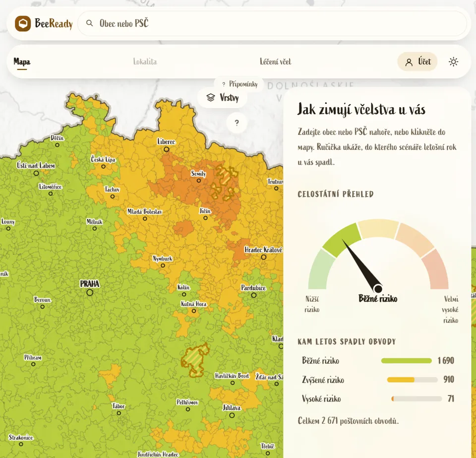
Task: Click the Ústí nad Labem marker
Action: 36,173
